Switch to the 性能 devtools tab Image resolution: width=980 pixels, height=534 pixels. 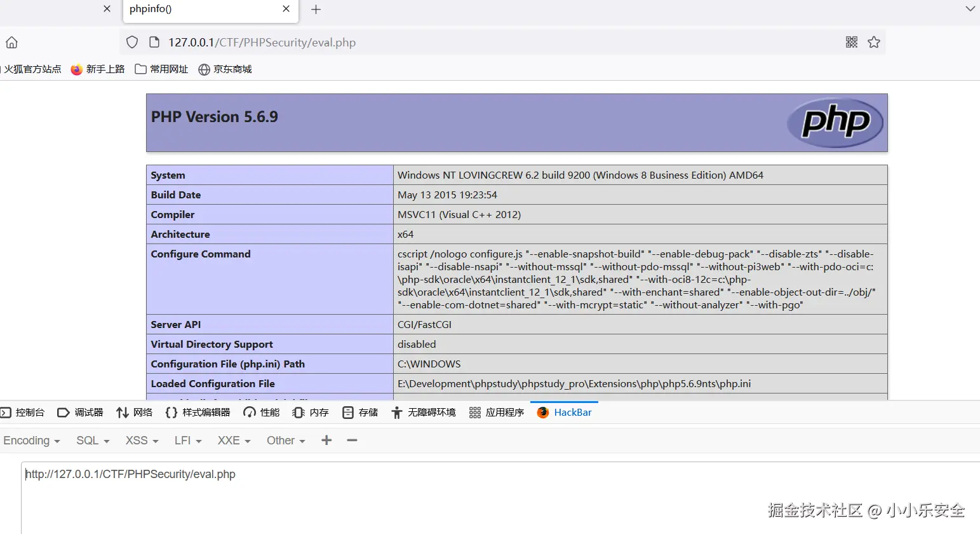pyautogui.click(x=262, y=413)
